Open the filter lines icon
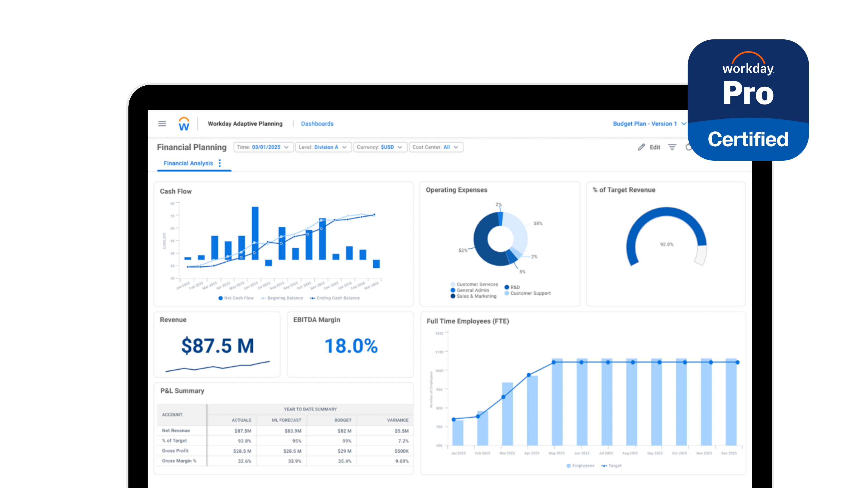Viewport: 868px width, 488px height. coord(672,147)
